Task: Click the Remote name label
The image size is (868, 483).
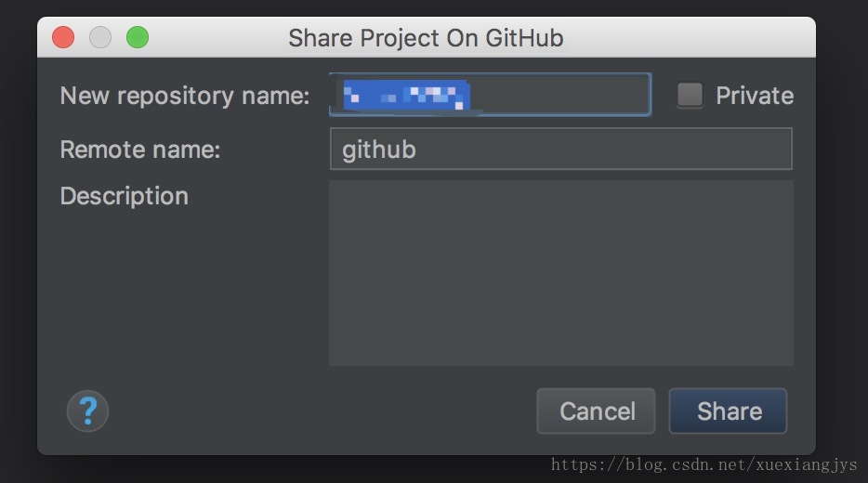Action: [x=139, y=150]
